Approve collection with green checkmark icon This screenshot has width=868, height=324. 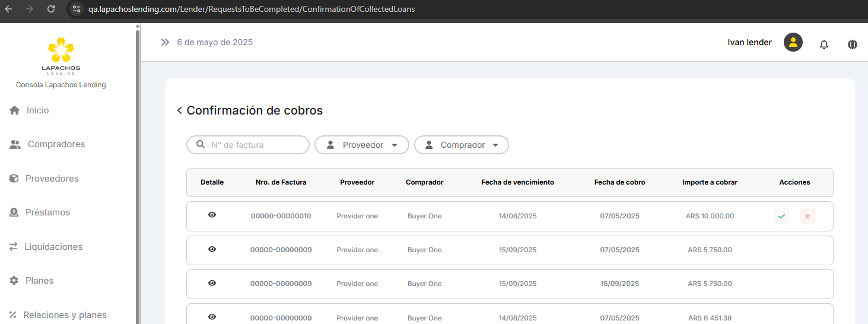781,216
